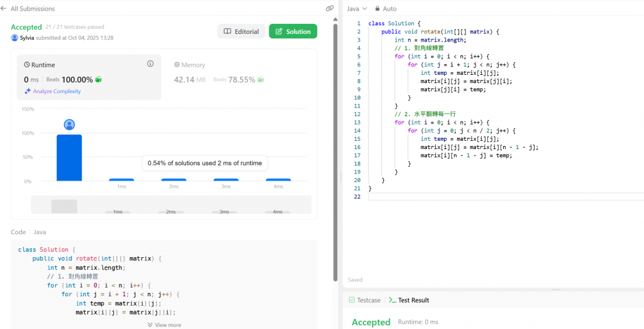
Task: Click the green Solution button
Action: coord(293,31)
